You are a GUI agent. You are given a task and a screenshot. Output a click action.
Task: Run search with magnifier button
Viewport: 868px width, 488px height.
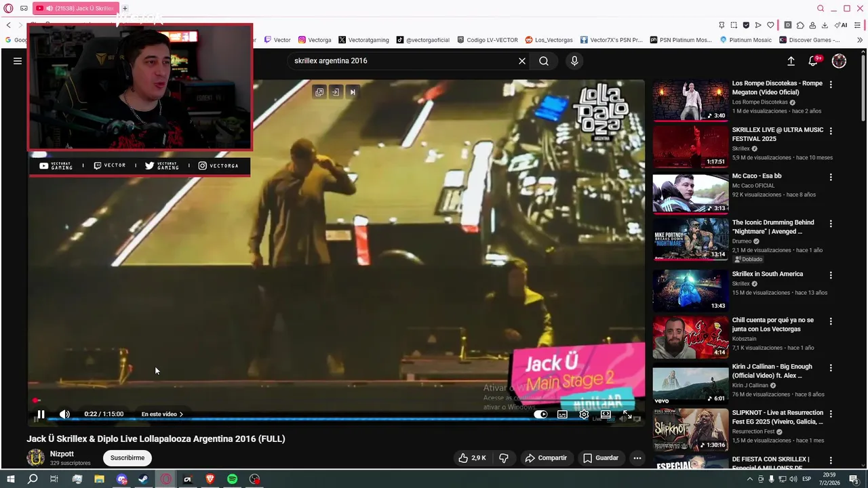click(544, 61)
